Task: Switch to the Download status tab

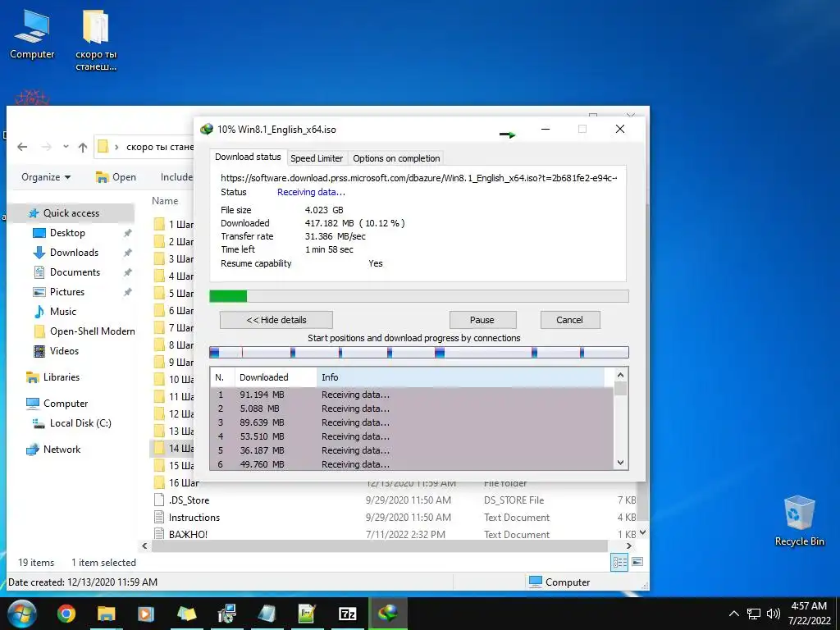Action: [x=248, y=157]
